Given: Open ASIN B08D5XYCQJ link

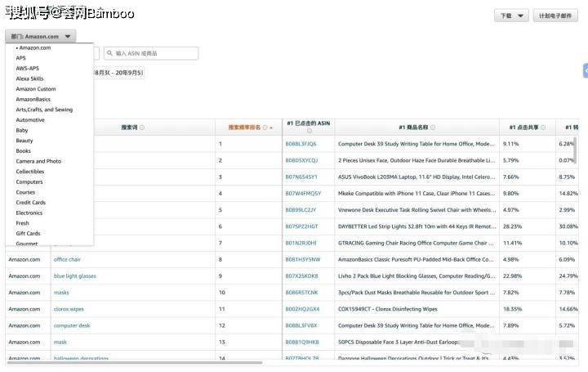Looking at the screenshot, I should tap(301, 160).
